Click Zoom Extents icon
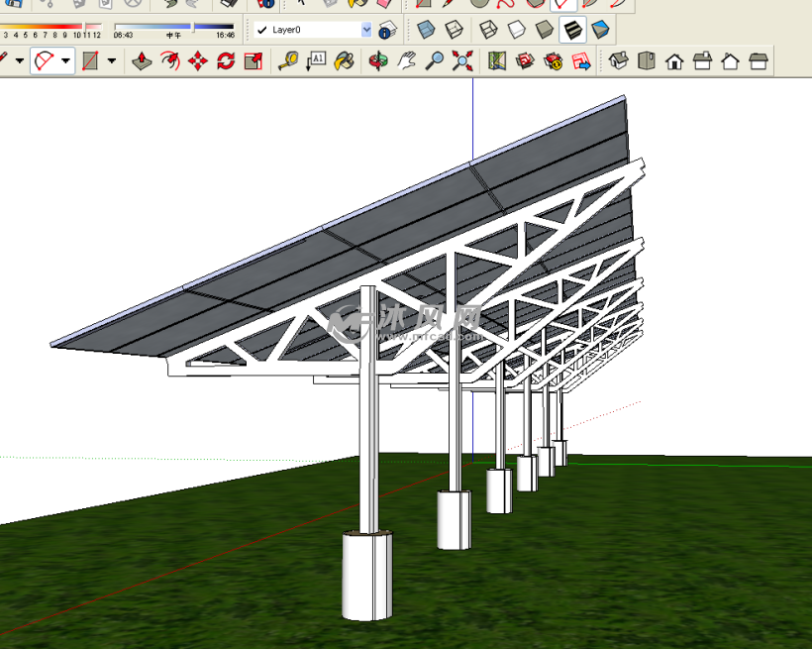 click(x=461, y=61)
